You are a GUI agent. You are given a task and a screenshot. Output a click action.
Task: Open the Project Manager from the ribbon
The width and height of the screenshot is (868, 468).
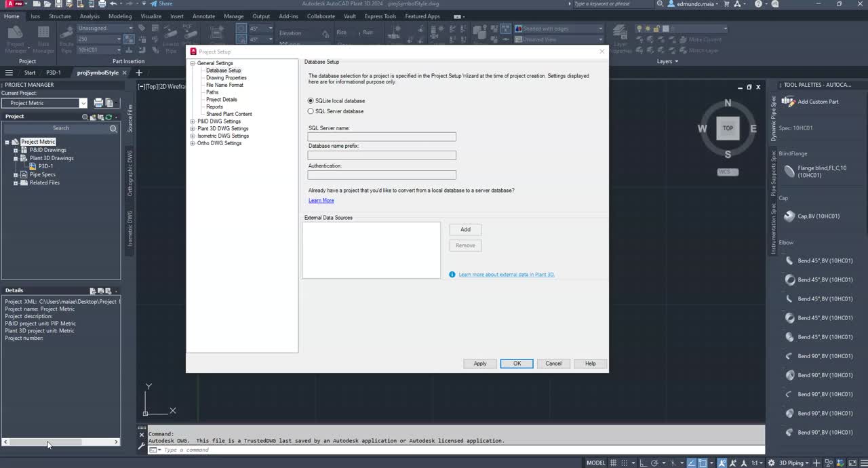(x=15, y=39)
